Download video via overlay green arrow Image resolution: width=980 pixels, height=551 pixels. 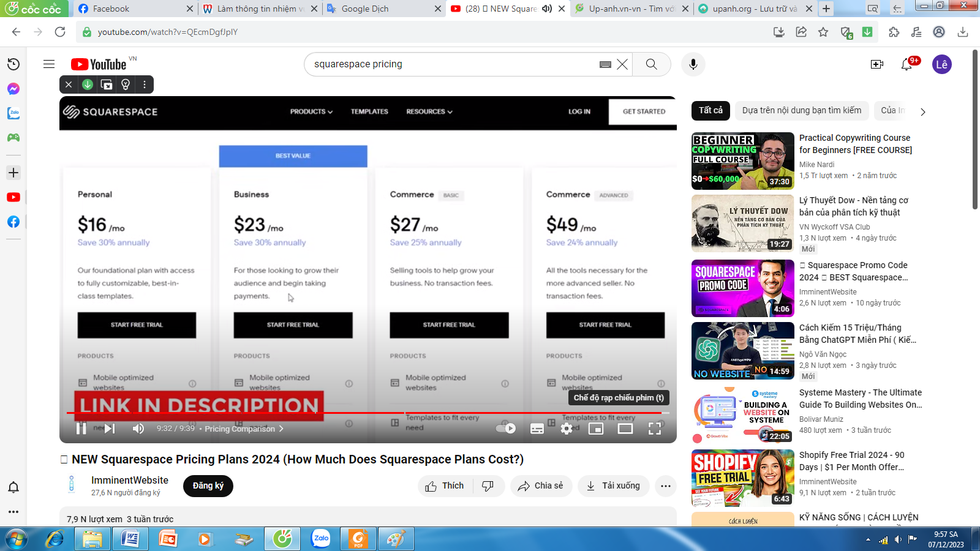click(x=88, y=84)
